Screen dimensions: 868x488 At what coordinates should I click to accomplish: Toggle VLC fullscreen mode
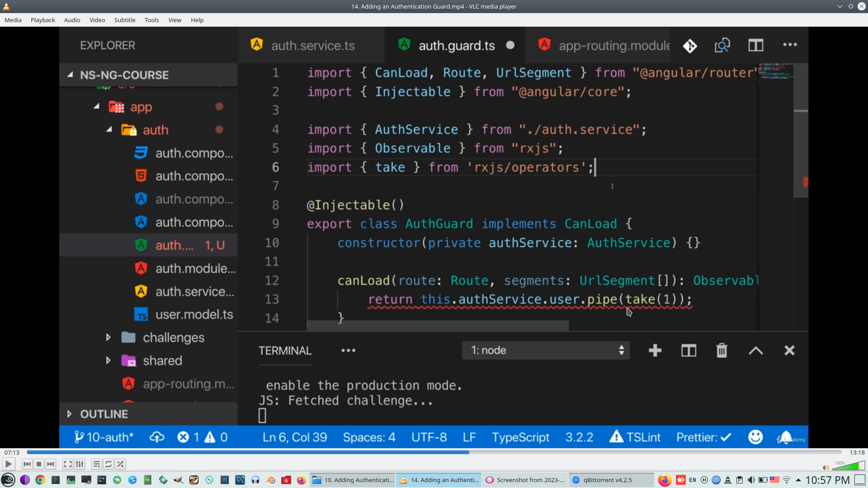(x=67, y=464)
